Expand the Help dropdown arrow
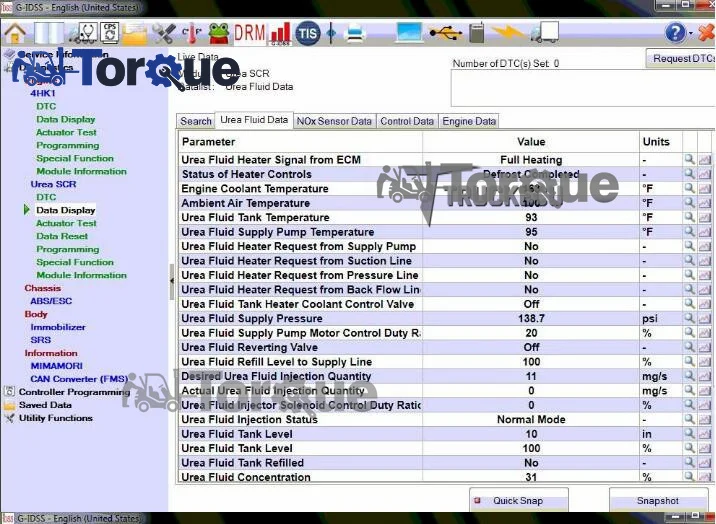Viewport: 716px width, 524px height. 690,34
